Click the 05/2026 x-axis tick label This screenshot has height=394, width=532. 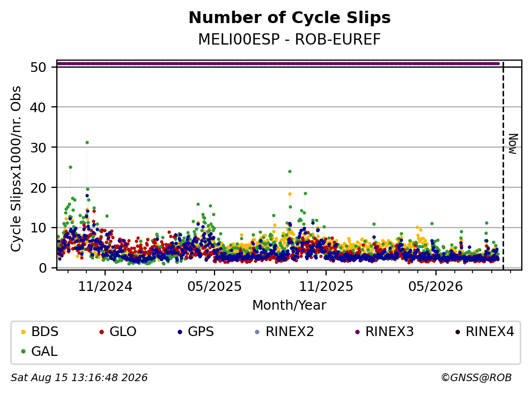(435, 287)
